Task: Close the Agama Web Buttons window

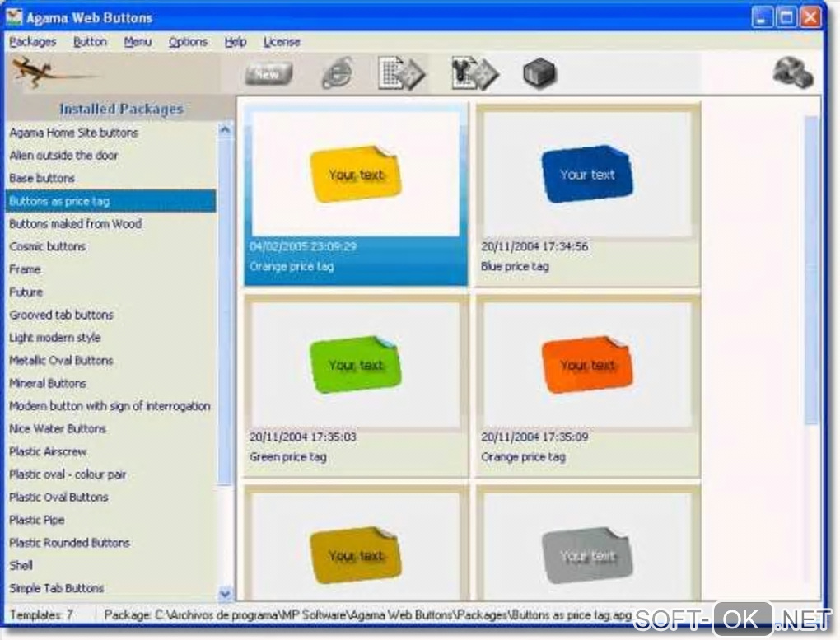Action: pyautogui.click(x=810, y=17)
